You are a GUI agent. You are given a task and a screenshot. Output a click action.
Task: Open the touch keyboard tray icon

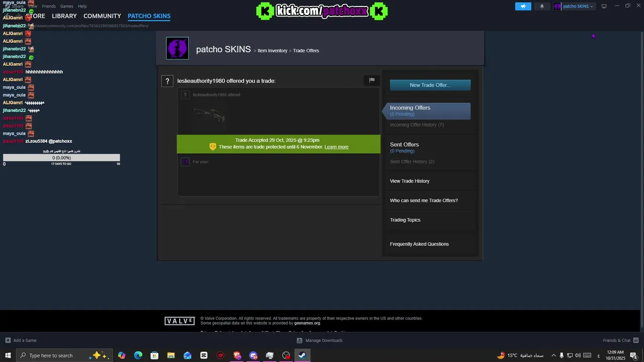point(587,355)
